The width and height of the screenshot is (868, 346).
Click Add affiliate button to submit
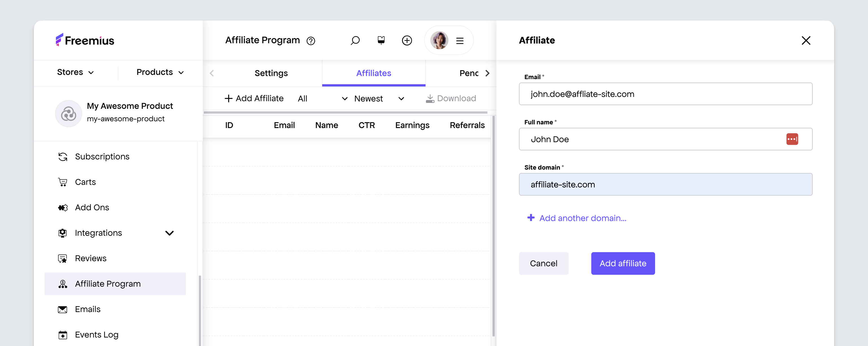click(623, 263)
